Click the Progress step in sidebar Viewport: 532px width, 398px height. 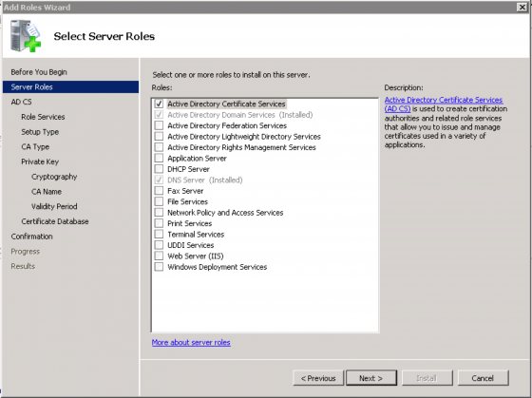[25, 251]
